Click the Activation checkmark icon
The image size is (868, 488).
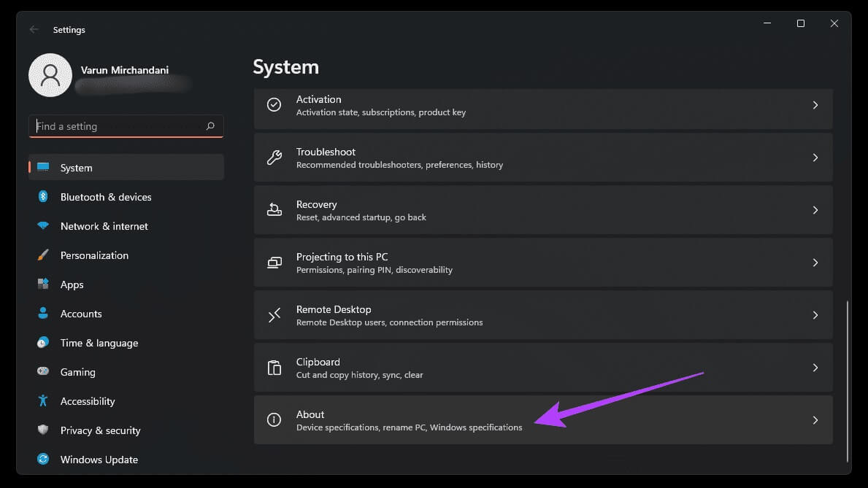tap(274, 104)
